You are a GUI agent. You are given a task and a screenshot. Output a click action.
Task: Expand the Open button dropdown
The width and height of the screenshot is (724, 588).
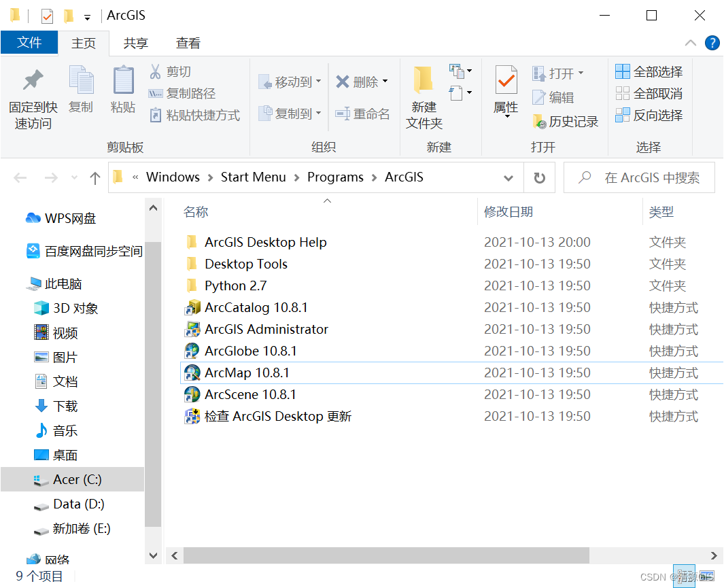pyautogui.click(x=581, y=73)
